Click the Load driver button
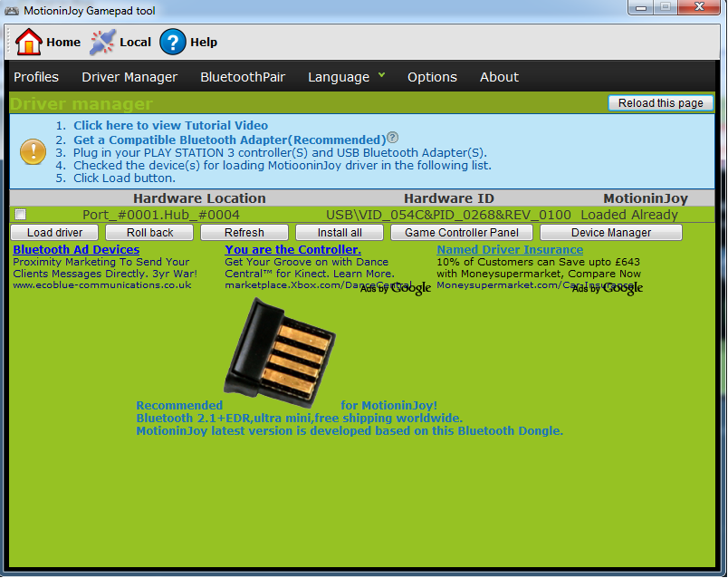728x578 pixels. [x=55, y=232]
